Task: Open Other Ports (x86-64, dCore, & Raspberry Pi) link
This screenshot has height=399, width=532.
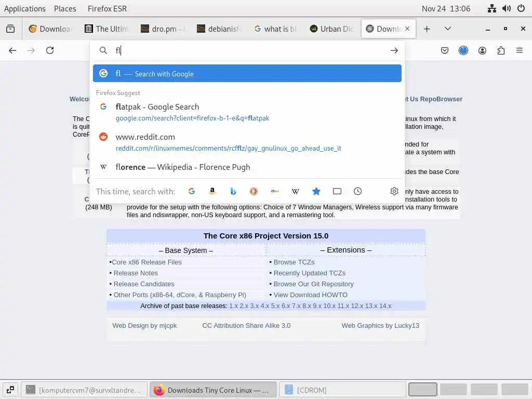Action: pos(180,295)
